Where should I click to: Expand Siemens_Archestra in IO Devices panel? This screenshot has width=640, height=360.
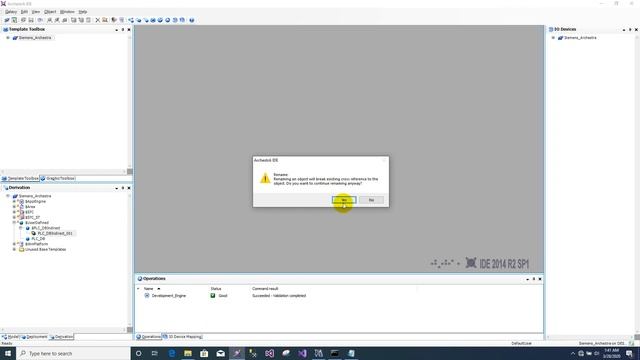(553, 38)
